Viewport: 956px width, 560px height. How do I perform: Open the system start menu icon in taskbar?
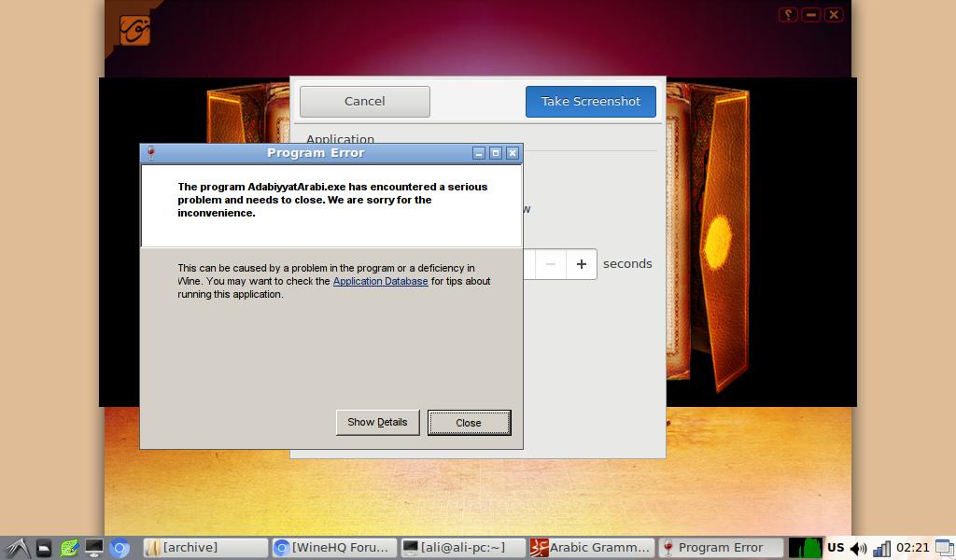[x=17, y=549]
